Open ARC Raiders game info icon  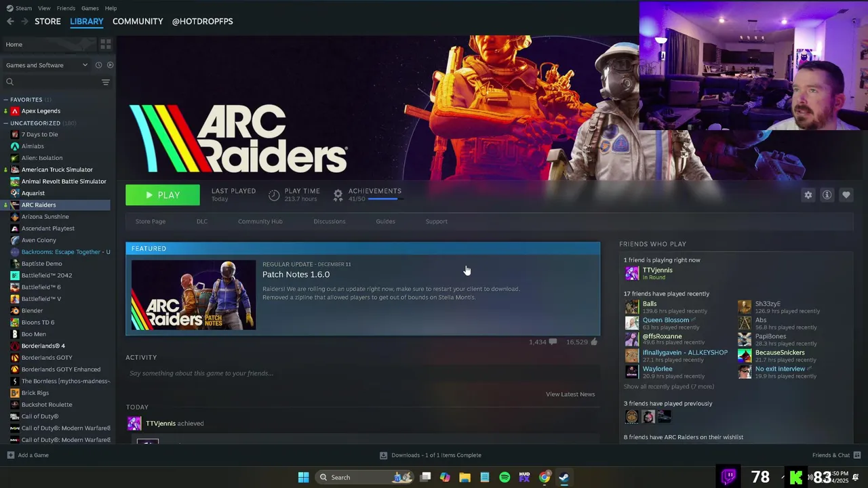click(x=827, y=195)
